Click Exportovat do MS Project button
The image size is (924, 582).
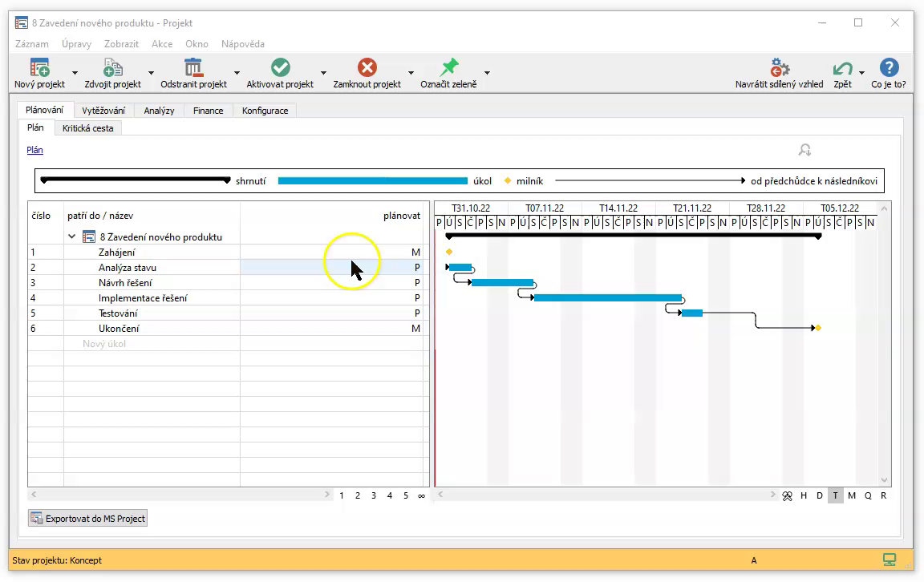tap(88, 519)
